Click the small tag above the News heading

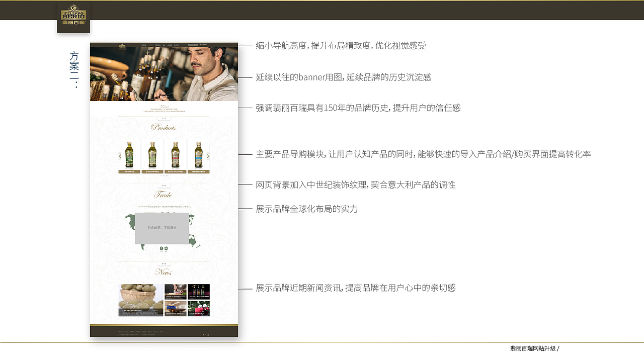coord(164,263)
